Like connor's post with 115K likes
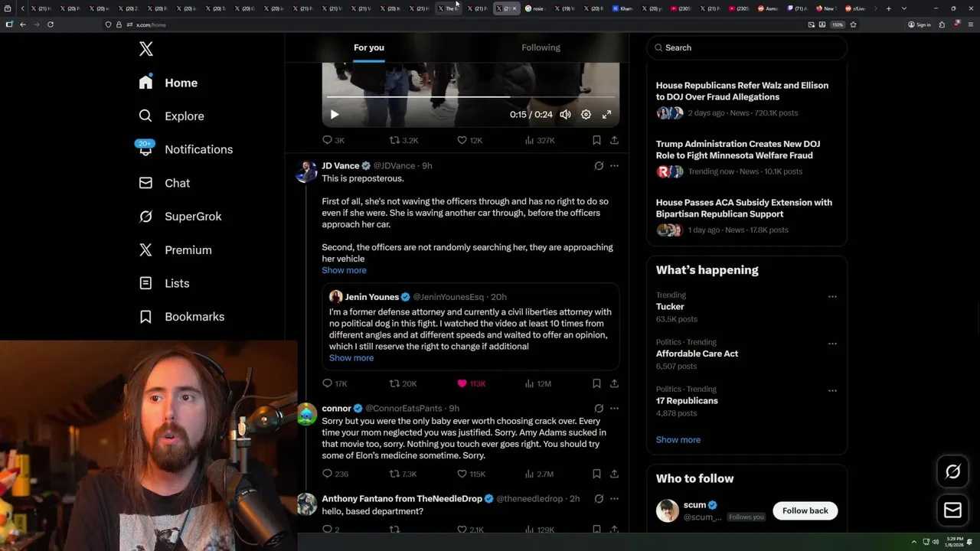Image resolution: width=980 pixels, height=551 pixels. 471,474
